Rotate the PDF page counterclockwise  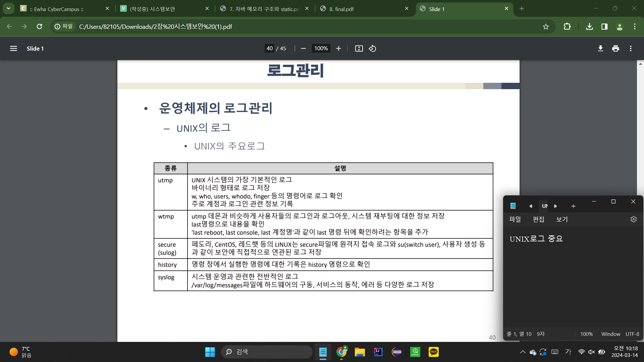pyautogui.click(x=372, y=49)
